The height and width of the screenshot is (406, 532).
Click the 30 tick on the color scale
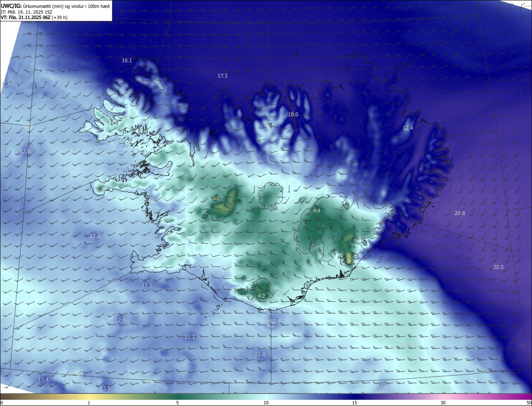(x=443, y=403)
